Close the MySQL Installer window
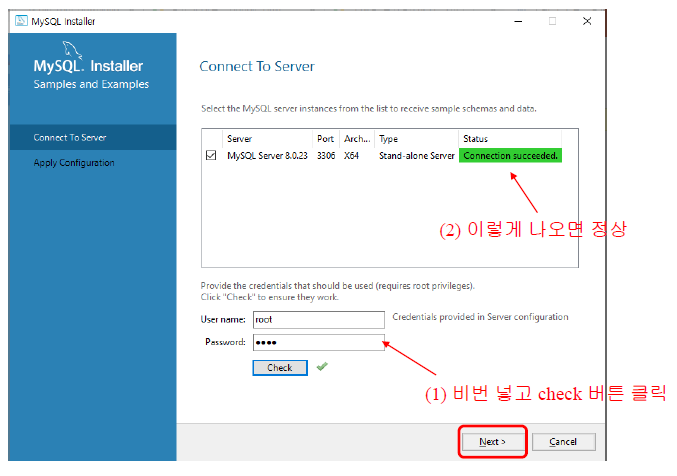Screen dimensions: 677x476 587,21
